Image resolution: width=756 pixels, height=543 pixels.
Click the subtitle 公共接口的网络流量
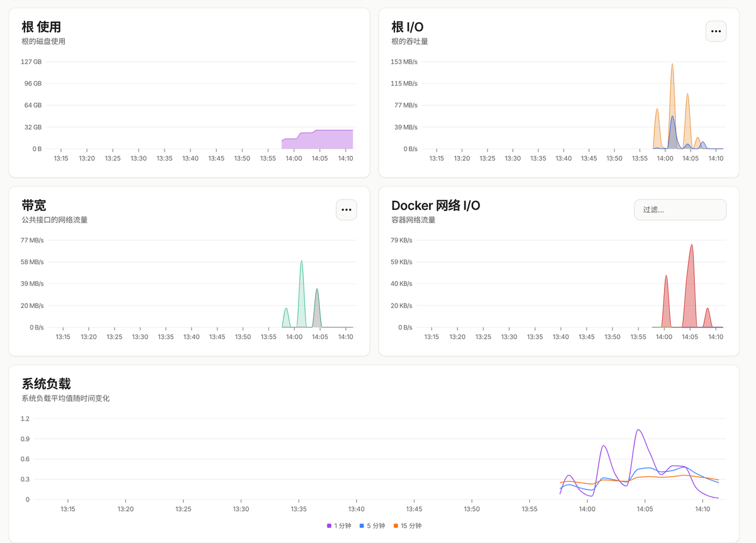55,220
